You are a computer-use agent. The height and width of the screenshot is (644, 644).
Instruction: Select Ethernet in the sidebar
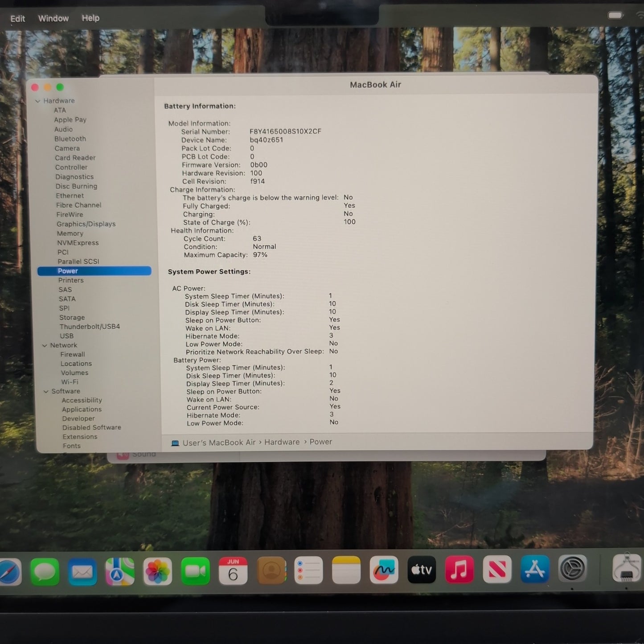pos(70,196)
